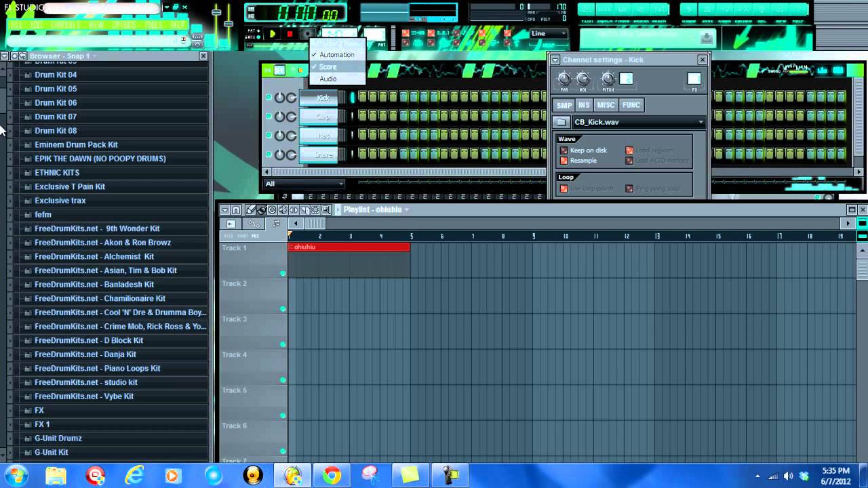The height and width of the screenshot is (488, 868).
Task: Open FL Studio fruit icon in taskbar
Action: (293, 475)
